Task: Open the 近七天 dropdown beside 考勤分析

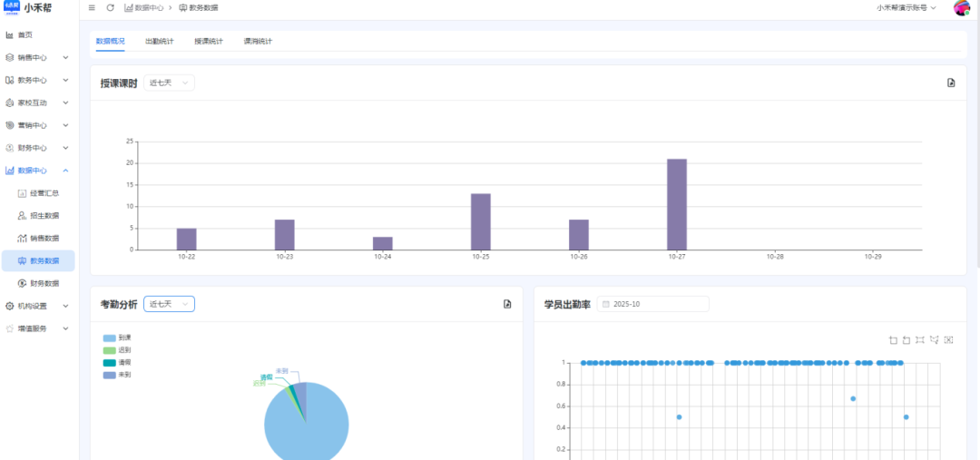Action: [x=169, y=304]
